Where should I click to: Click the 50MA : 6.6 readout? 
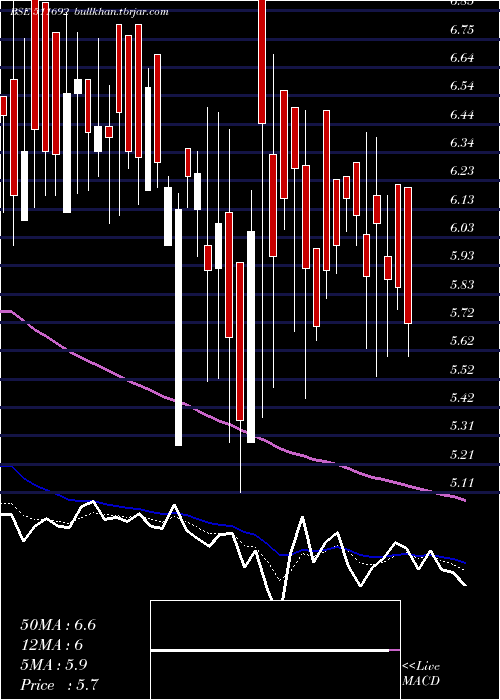pyautogui.click(x=58, y=625)
